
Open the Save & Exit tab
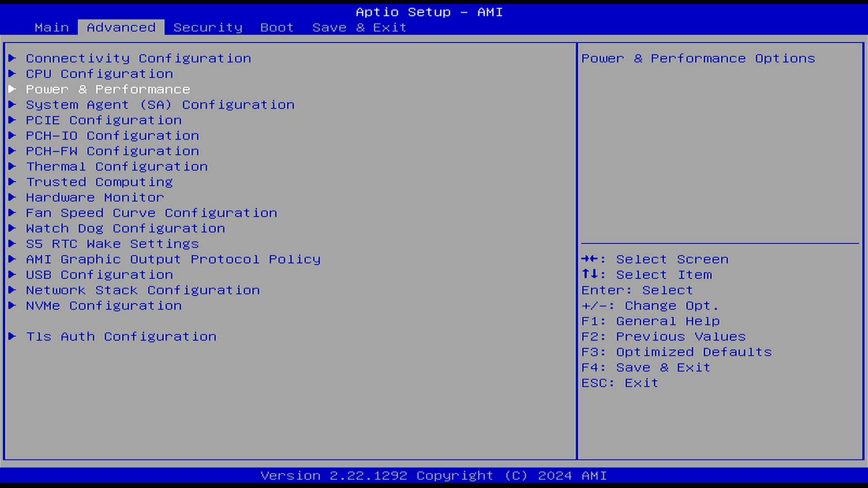coord(359,28)
